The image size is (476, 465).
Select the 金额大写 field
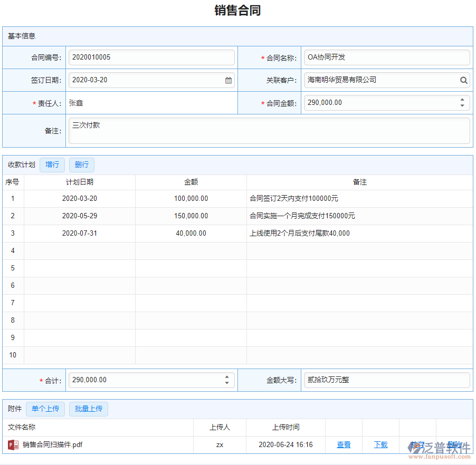click(x=387, y=380)
